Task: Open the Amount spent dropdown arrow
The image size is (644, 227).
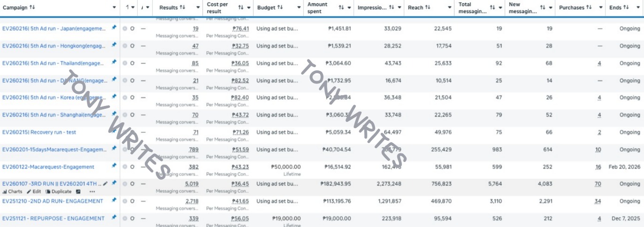Action: tap(349, 8)
